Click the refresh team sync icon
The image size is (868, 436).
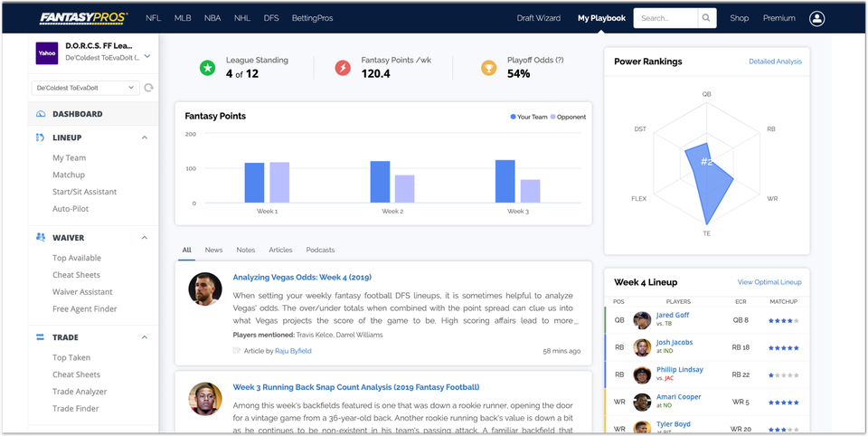click(x=148, y=88)
